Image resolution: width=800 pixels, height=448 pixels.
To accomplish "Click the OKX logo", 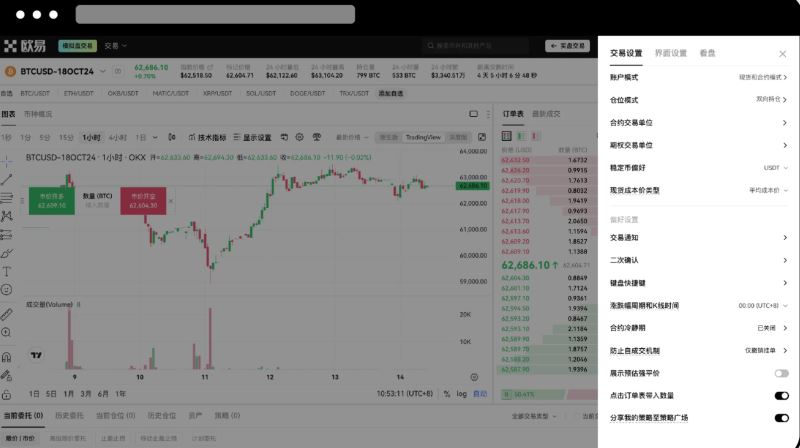I will point(24,46).
